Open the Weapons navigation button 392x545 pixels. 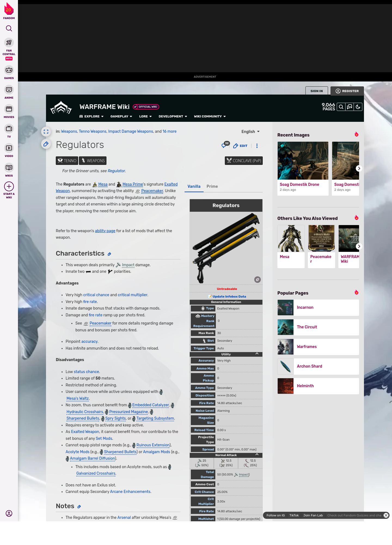tap(93, 161)
